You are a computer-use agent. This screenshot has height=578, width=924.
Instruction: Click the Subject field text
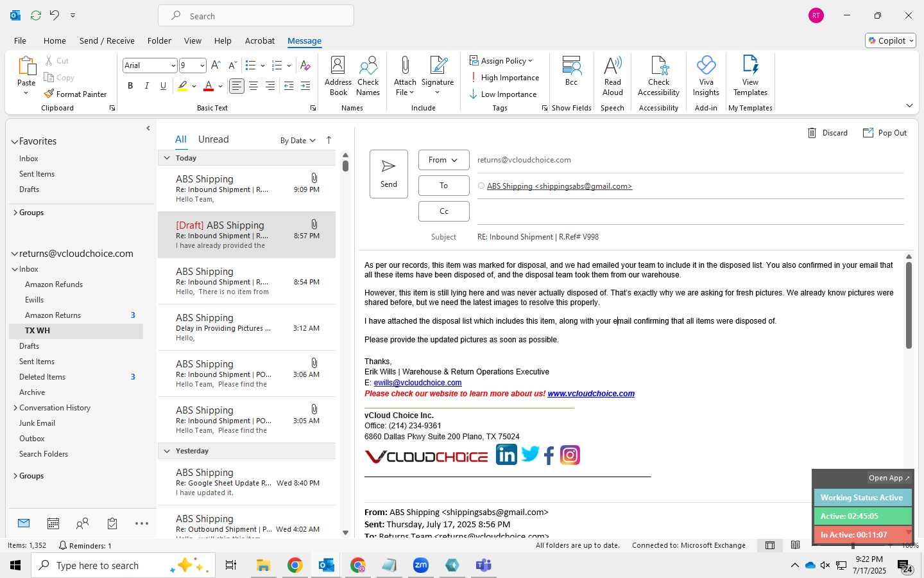[538, 237]
